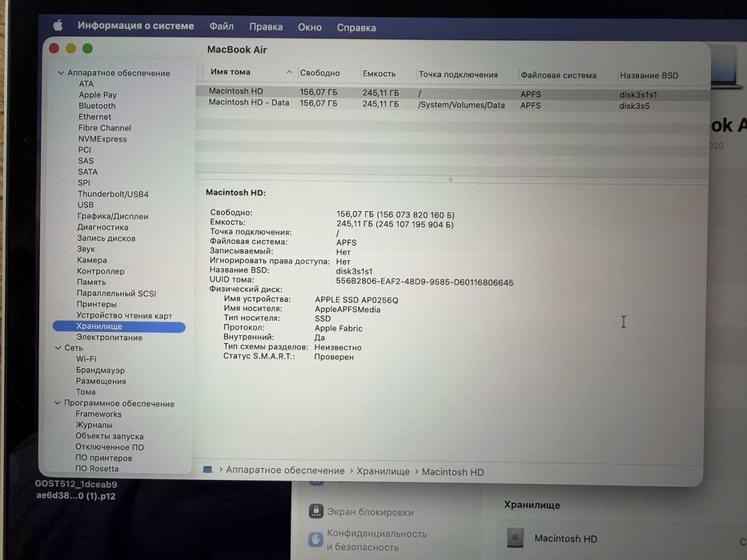Select the highlighted Хранилище sidebar item
The height and width of the screenshot is (560, 747).
click(x=118, y=326)
